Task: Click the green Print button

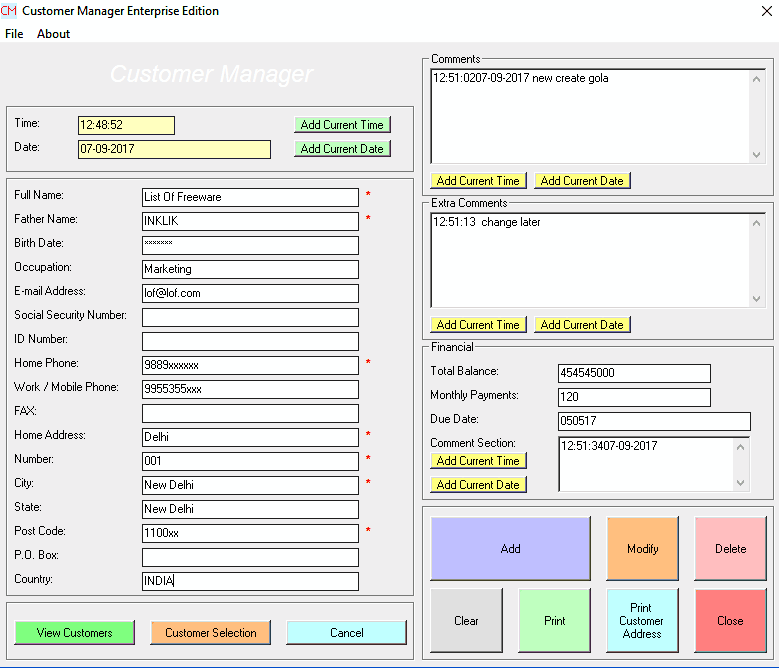Action: coord(554,621)
